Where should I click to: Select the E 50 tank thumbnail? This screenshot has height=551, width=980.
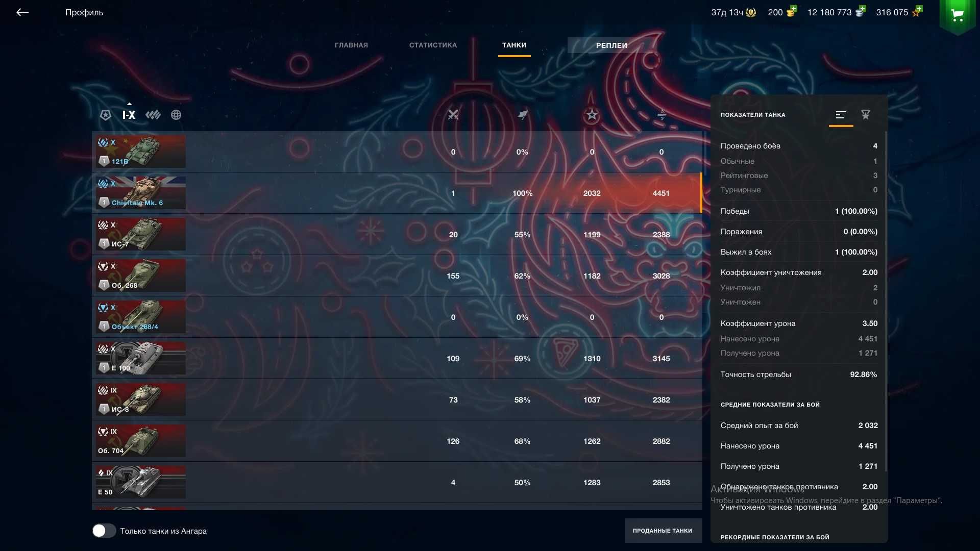141,482
